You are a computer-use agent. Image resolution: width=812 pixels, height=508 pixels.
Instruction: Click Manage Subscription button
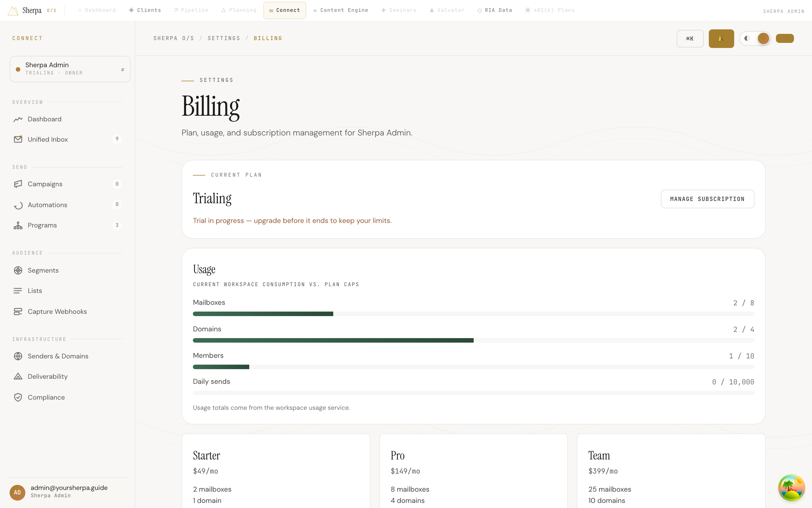coord(707,199)
